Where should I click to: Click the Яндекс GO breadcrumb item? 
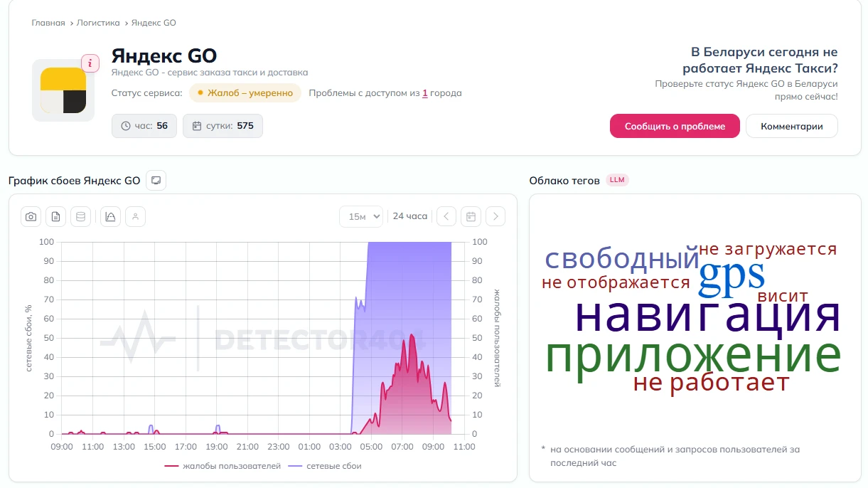coord(154,23)
